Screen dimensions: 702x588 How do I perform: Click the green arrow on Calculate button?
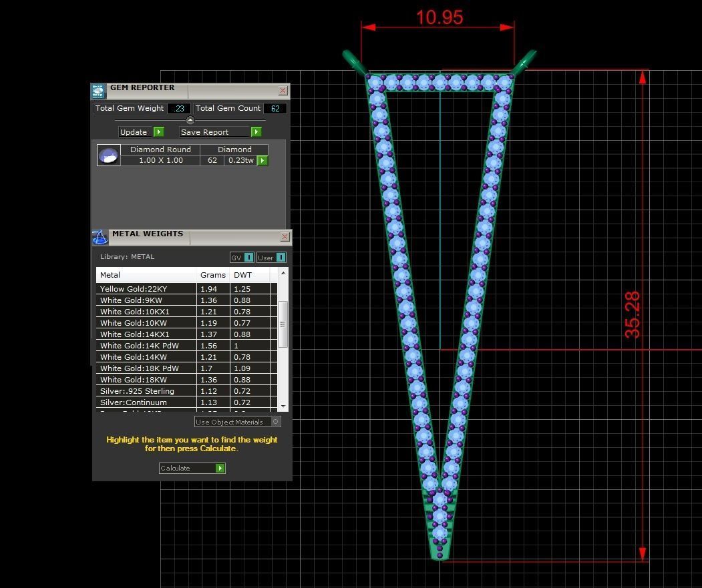point(220,468)
